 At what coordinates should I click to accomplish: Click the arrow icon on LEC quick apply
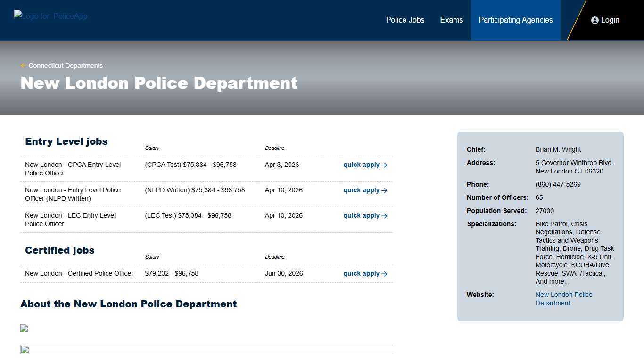click(x=384, y=216)
